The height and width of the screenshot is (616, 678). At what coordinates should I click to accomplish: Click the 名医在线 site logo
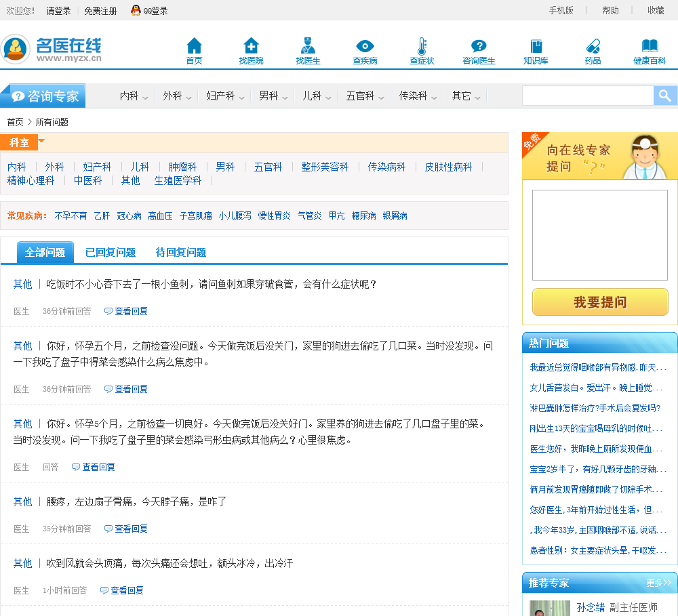[x=52, y=49]
